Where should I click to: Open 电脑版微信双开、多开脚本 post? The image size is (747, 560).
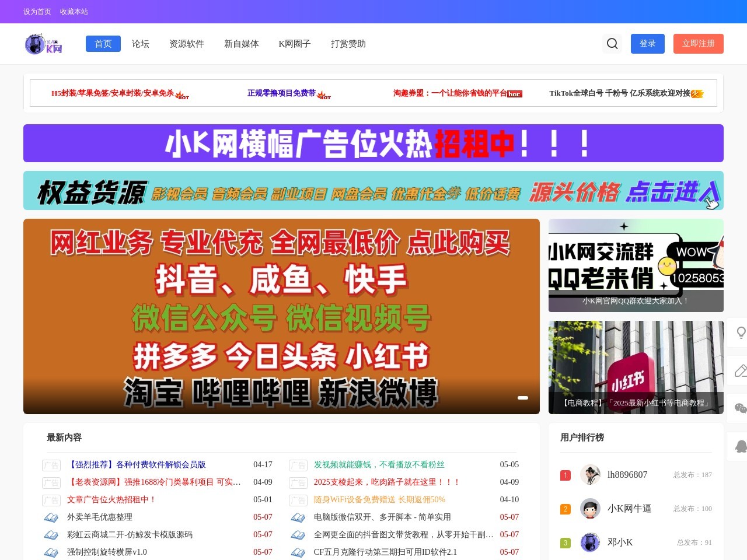pos(382,517)
